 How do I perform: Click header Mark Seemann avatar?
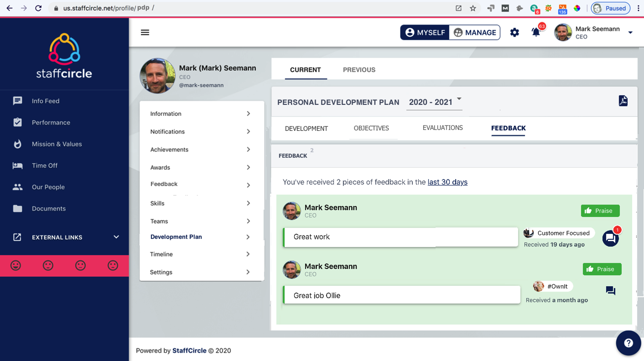[x=563, y=32]
